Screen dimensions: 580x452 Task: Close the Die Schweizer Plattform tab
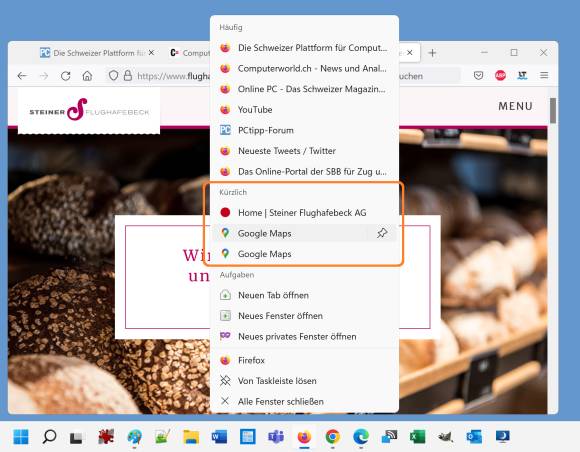[x=151, y=53]
